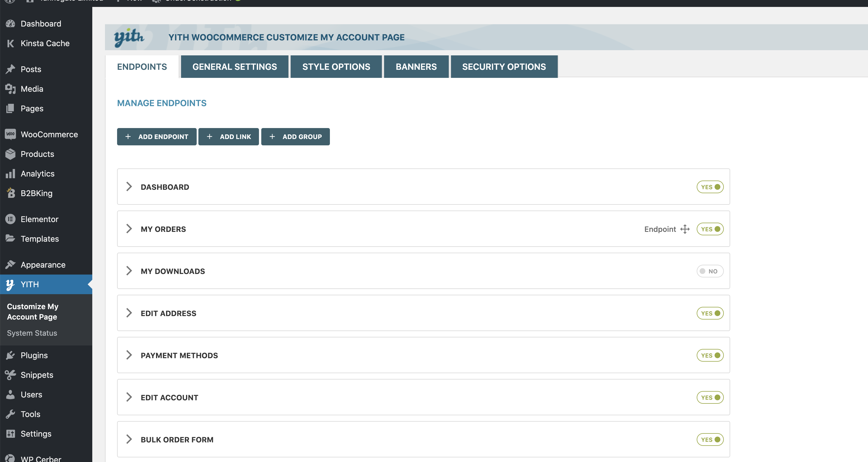
Task: Expand the Bulk Order Form row
Action: [423, 440]
